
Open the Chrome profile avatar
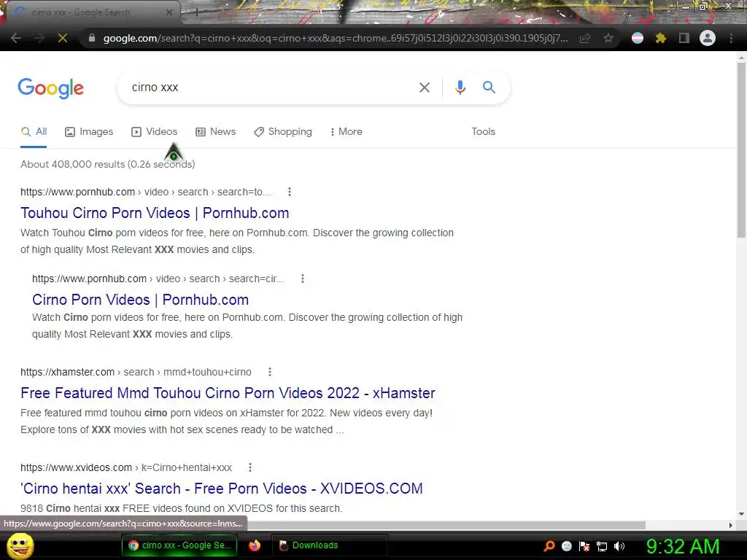[708, 38]
